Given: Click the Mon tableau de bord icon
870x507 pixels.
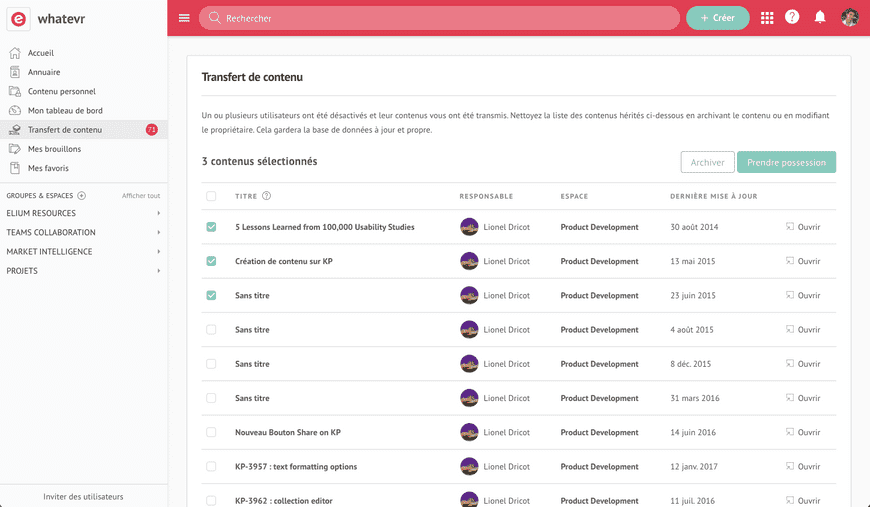Looking at the screenshot, I should pos(15,110).
